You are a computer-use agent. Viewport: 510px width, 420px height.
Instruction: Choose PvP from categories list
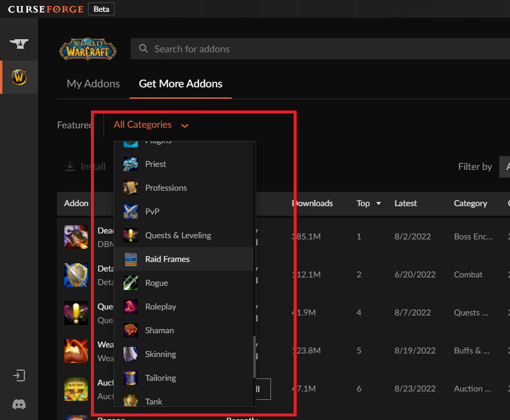(x=184, y=211)
